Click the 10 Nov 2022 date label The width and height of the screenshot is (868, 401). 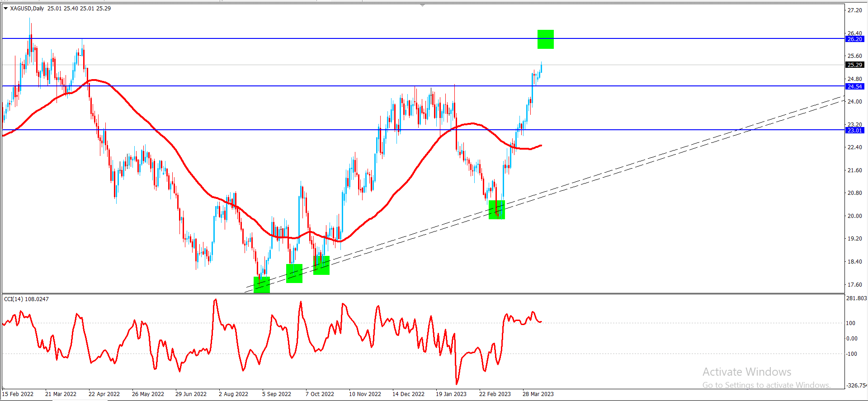365,394
